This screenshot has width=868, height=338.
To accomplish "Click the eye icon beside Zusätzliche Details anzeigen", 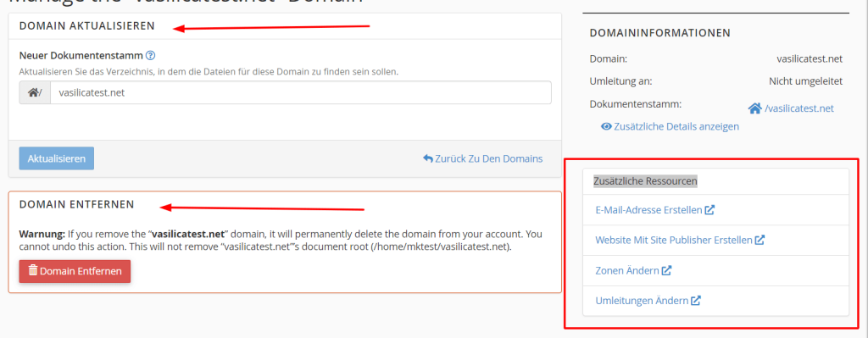I will point(606,126).
